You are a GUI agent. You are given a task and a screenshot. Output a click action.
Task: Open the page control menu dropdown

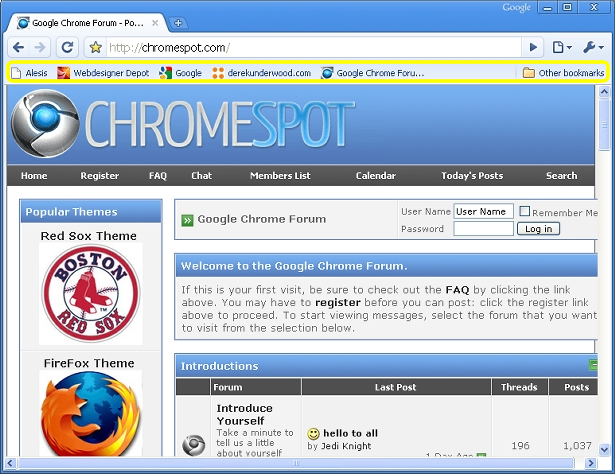(x=563, y=47)
